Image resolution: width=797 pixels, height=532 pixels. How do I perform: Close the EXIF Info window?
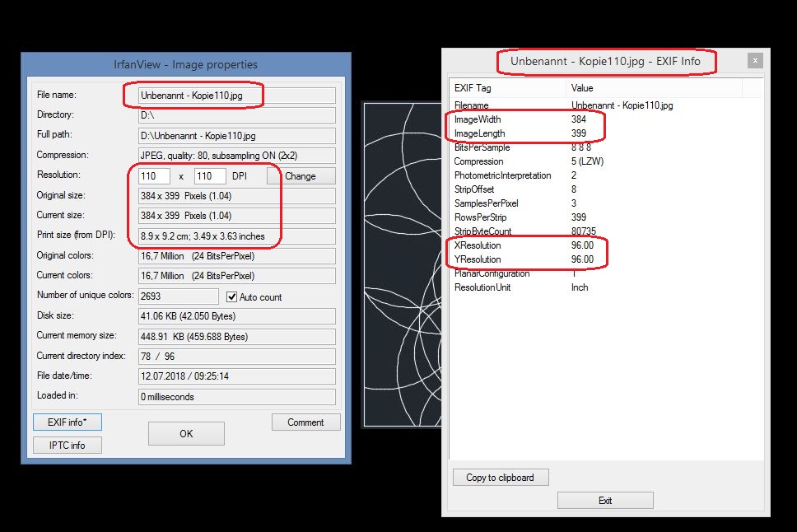pos(755,60)
